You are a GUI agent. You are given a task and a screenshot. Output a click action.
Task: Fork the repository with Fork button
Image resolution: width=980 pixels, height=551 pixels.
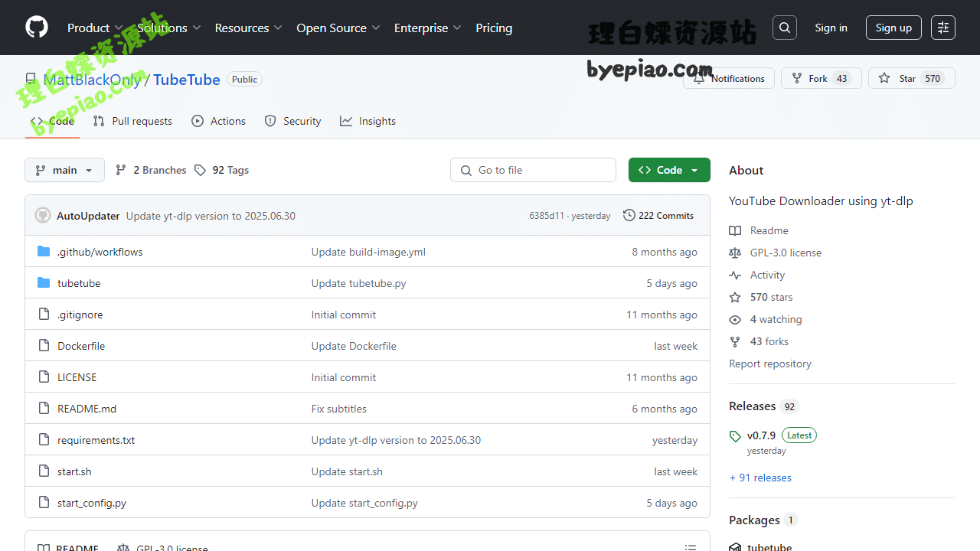(821, 78)
